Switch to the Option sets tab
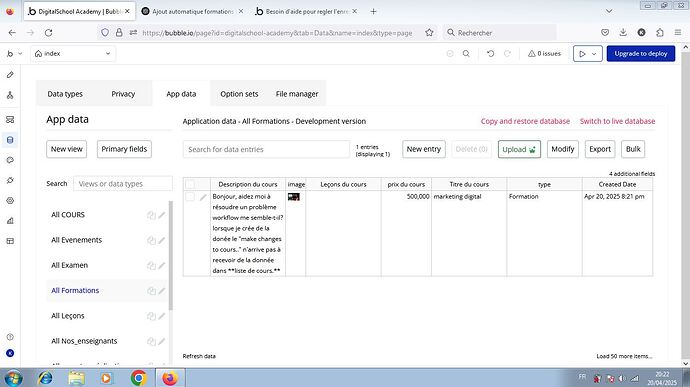 [x=239, y=94]
